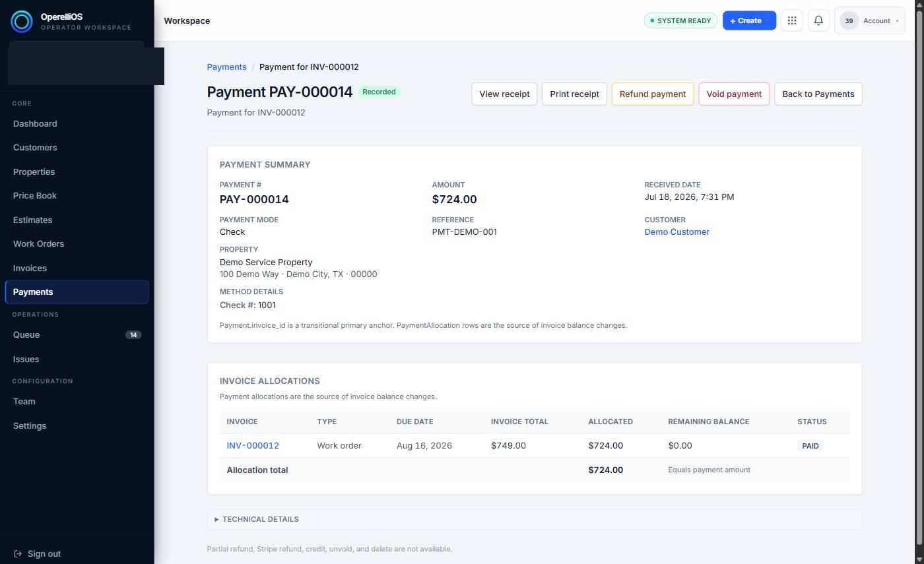Click received date Jul 18, 2026

tap(689, 197)
